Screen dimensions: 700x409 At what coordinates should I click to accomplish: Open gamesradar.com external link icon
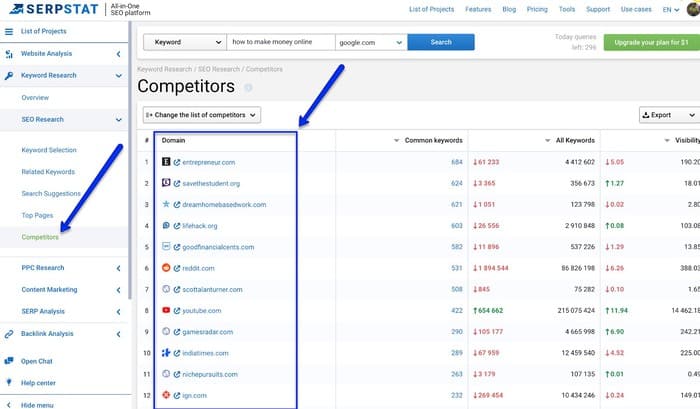177,332
